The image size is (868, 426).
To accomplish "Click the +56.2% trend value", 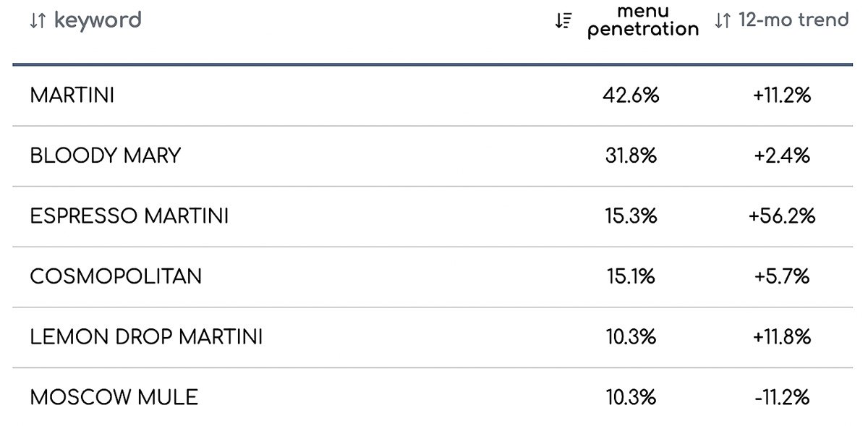I will [782, 216].
